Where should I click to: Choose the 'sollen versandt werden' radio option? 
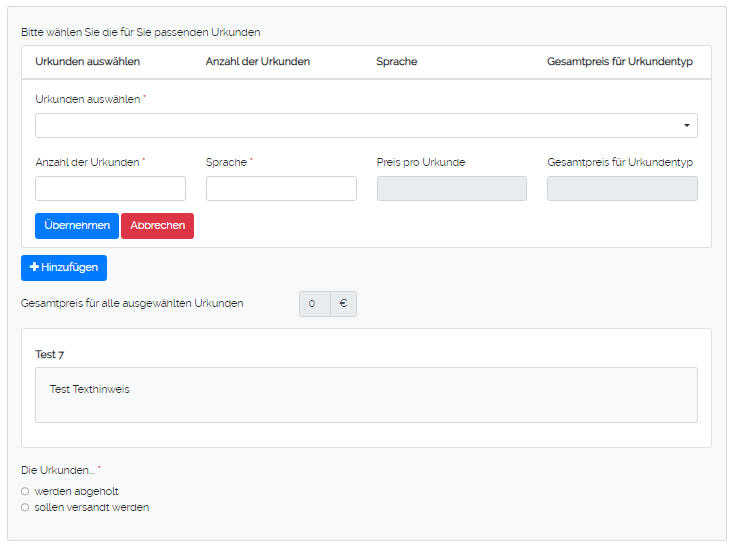tap(25, 507)
